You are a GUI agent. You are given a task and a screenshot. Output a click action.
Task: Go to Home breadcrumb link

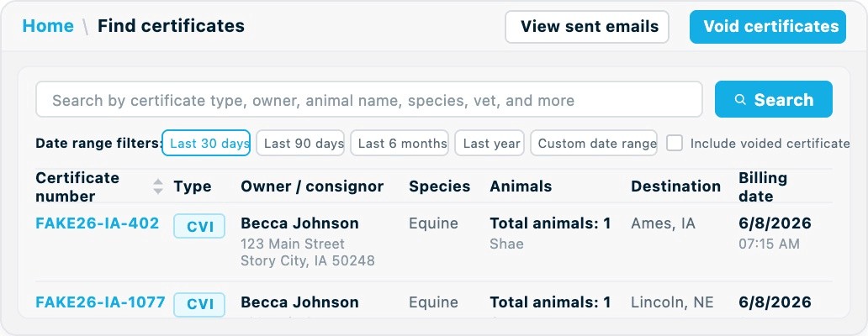click(x=48, y=26)
